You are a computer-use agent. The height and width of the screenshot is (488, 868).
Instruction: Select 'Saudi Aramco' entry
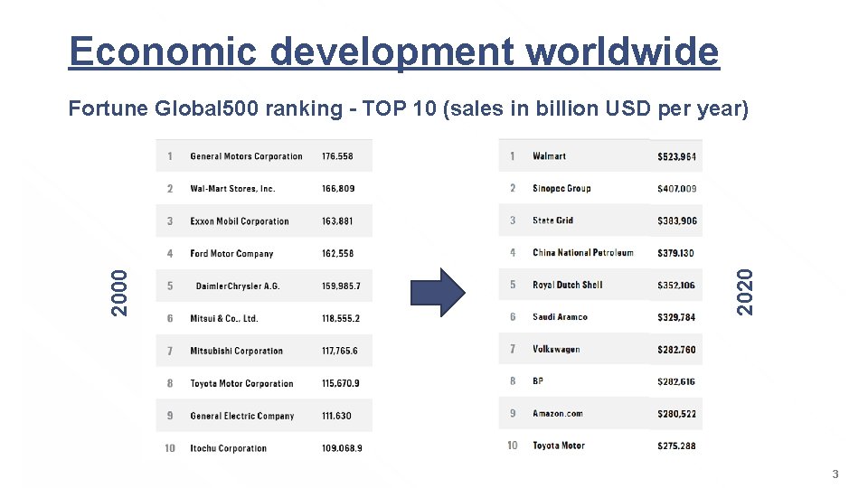click(560, 317)
